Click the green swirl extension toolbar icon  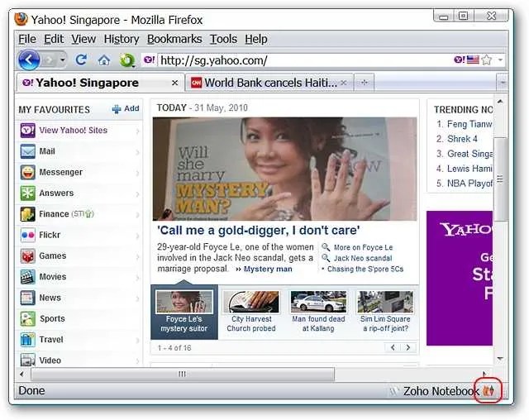tap(127, 60)
